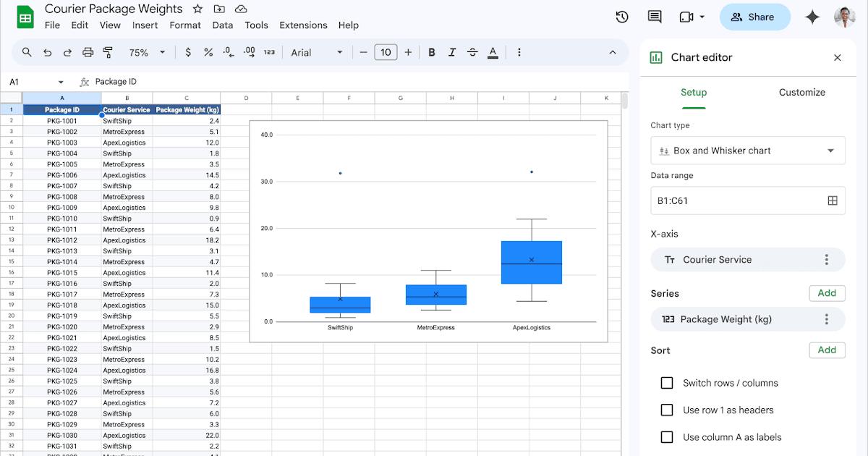Open Package Weight series options menu
Image resolution: width=868 pixels, height=456 pixels.
pyautogui.click(x=827, y=319)
